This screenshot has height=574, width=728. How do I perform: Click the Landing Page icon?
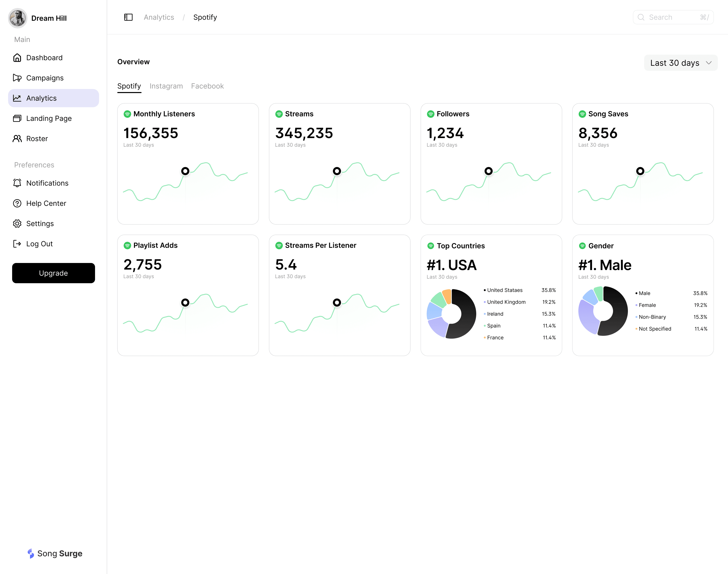(x=17, y=118)
